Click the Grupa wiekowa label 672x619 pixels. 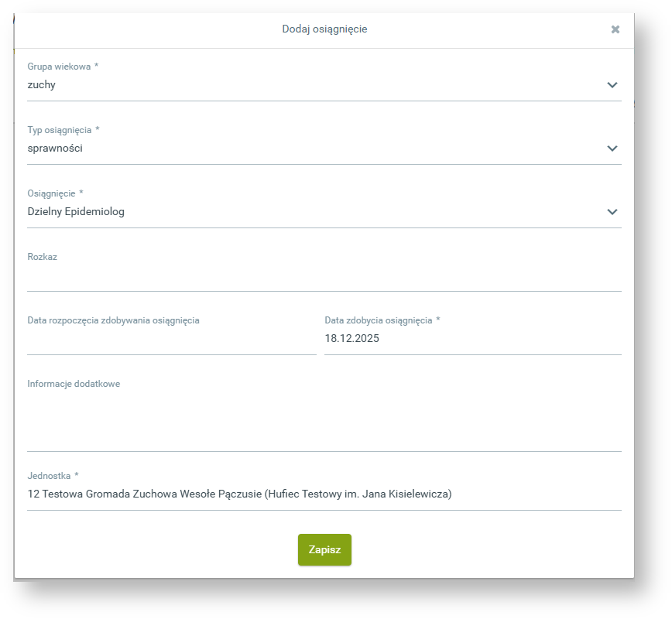tap(58, 67)
